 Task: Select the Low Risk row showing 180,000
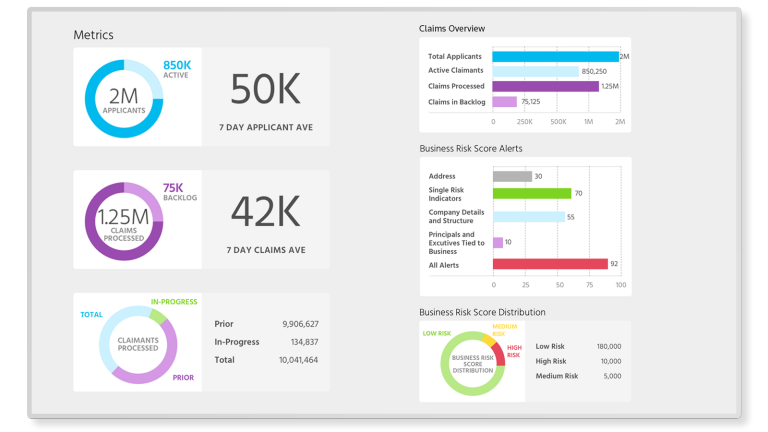578,346
